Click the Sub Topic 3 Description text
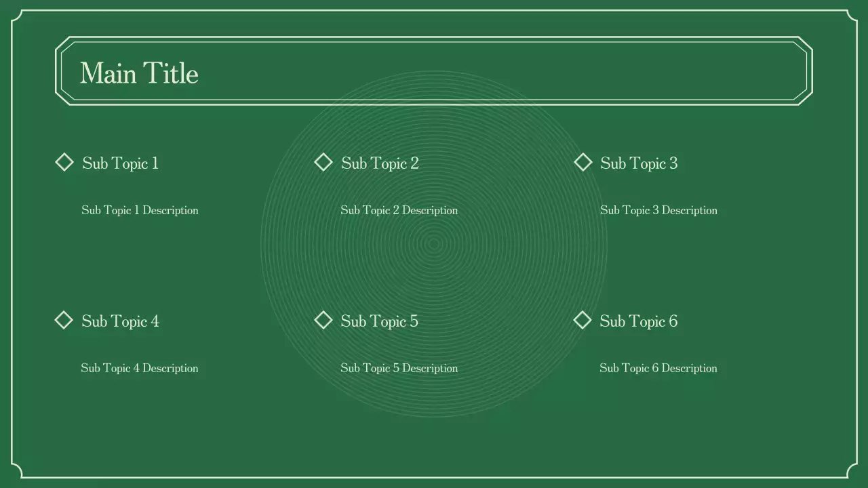 tap(658, 210)
